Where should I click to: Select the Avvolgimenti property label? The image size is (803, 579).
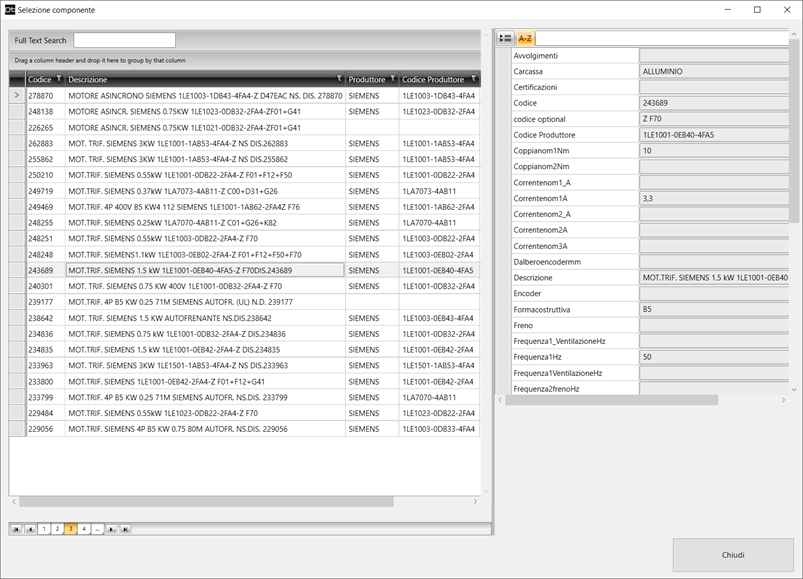pyautogui.click(x=536, y=56)
